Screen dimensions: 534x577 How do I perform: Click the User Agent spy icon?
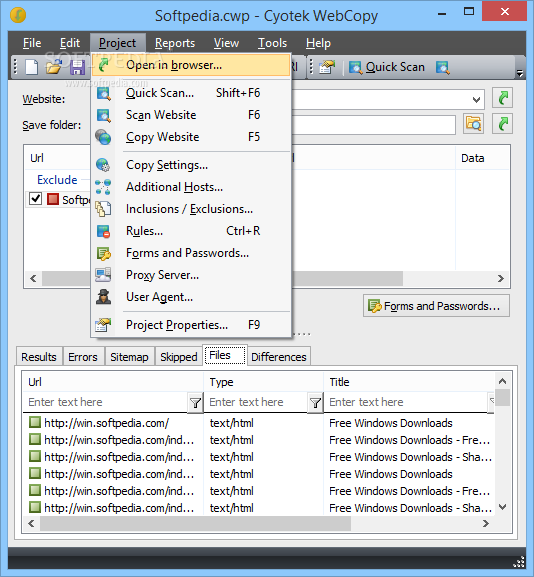pos(103,297)
